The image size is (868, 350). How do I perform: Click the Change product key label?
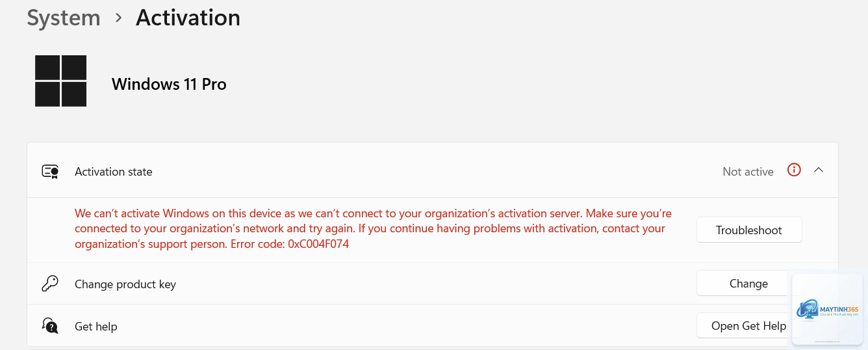[x=125, y=284]
